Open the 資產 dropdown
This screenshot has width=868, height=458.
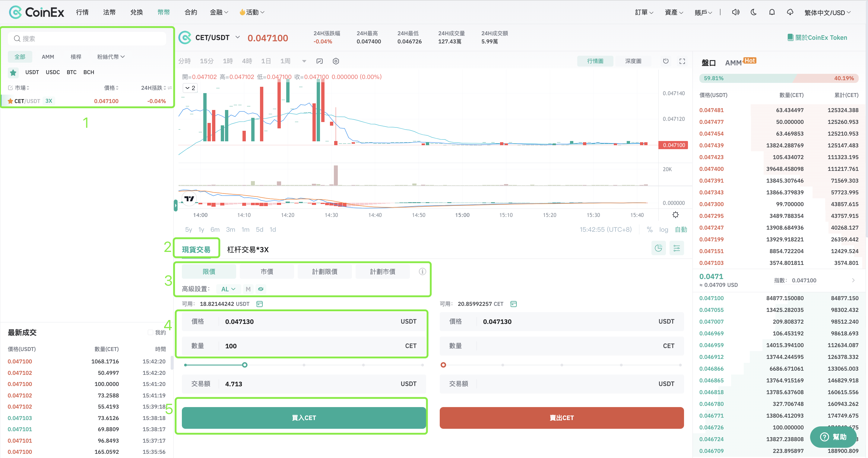pyautogui.click(x=673, y=12)
